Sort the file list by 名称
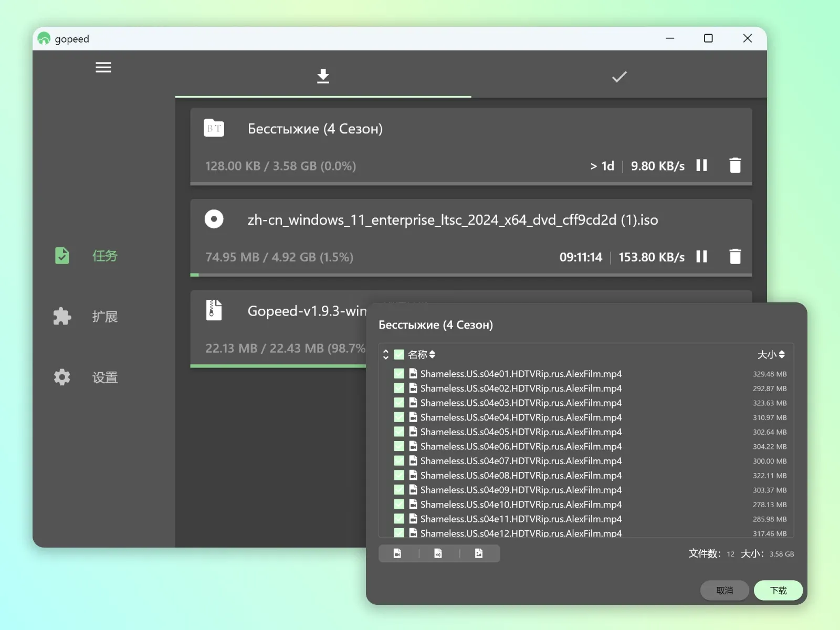 coord(422,354)
